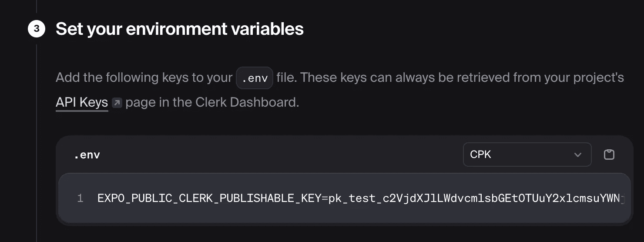Expand the chevron arrow next to CPK
This screenshot has height=242, width=644.
[578, 155]
